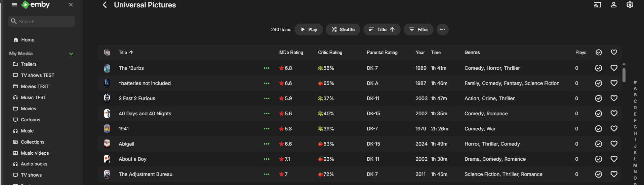Open The 'Burbs poster thumbnail
Screen dimensions: 644x185
(x=107, y=68)
